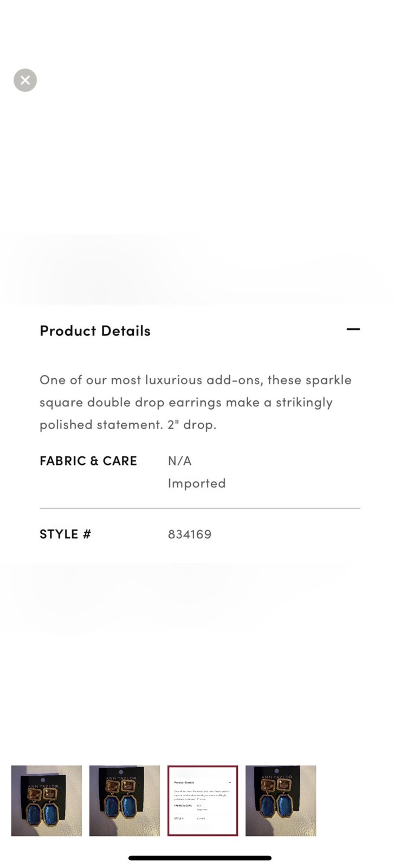Select the fourth earring photo thumbnail
400x868 pixels.
(x=281, y=801)
